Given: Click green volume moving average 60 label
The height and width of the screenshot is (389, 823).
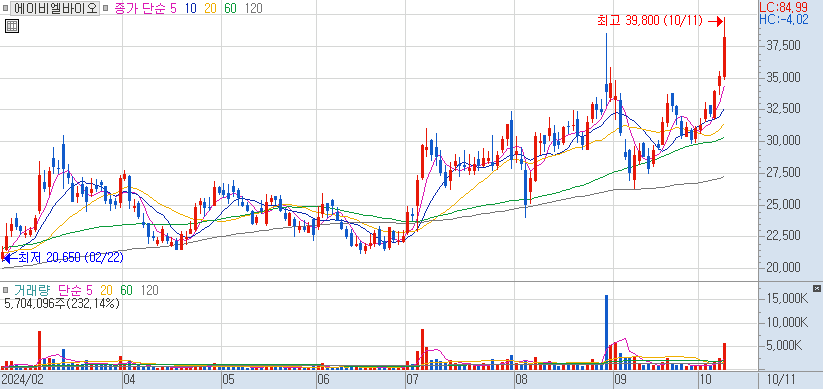Looking at the screenshot, I should click(x=126, y=290).
